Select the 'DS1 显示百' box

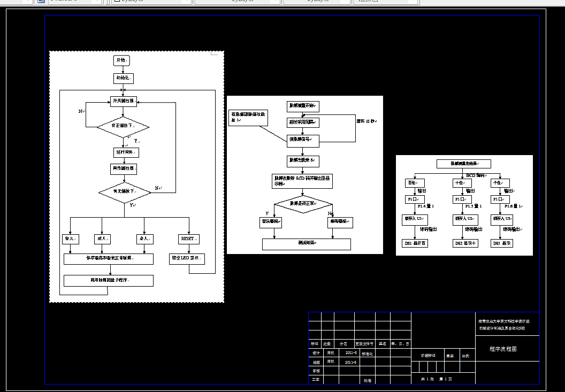point(415,243)
